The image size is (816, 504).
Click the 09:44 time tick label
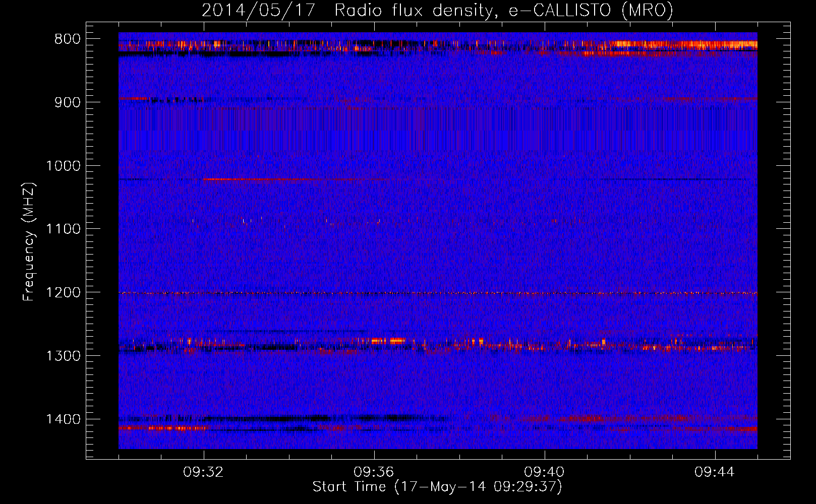(x=715, y=472)
